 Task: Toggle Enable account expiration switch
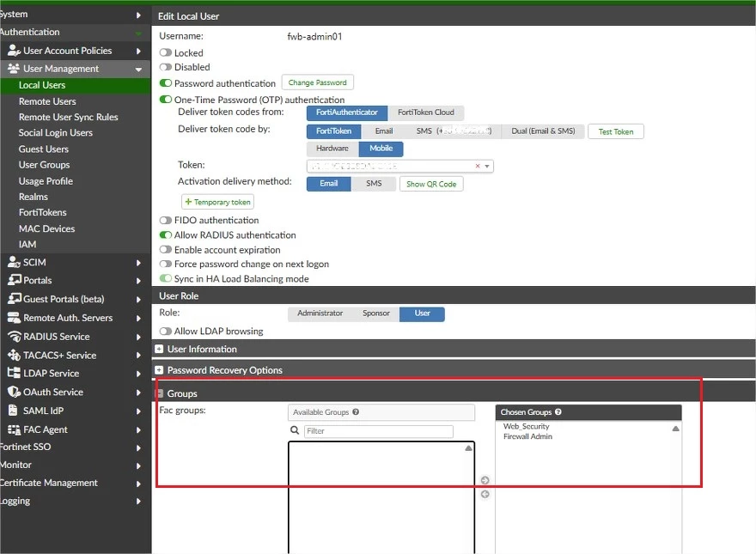click(x=165, y=249)
